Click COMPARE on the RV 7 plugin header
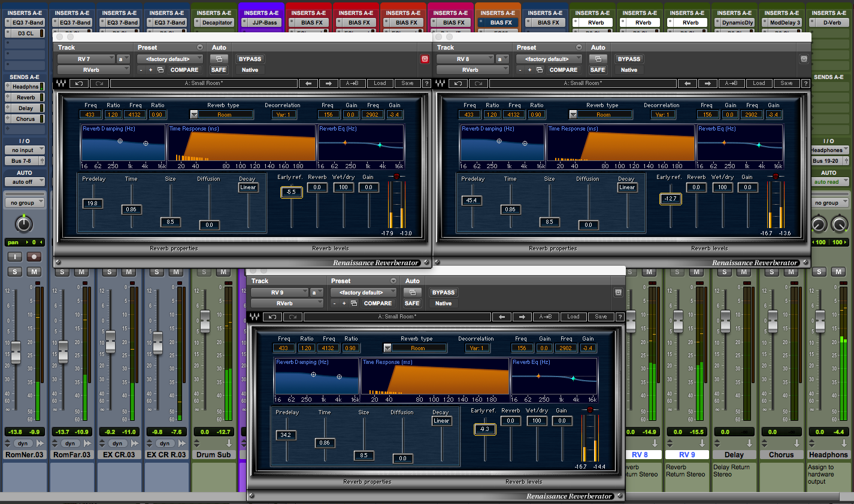This screenshot has width=854, height=504. (x=184, y=69)
